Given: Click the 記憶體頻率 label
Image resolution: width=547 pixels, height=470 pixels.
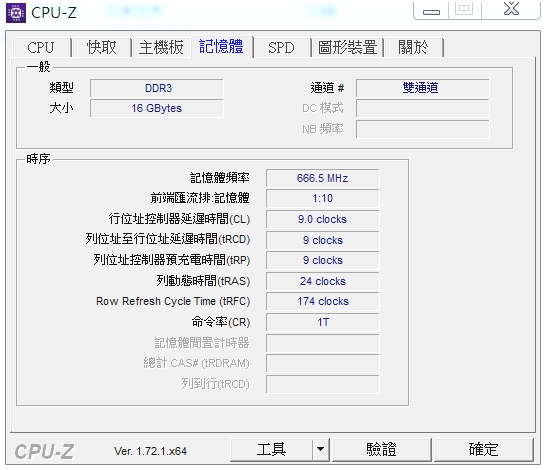Looking at the screenshot, I should [220, 178].
